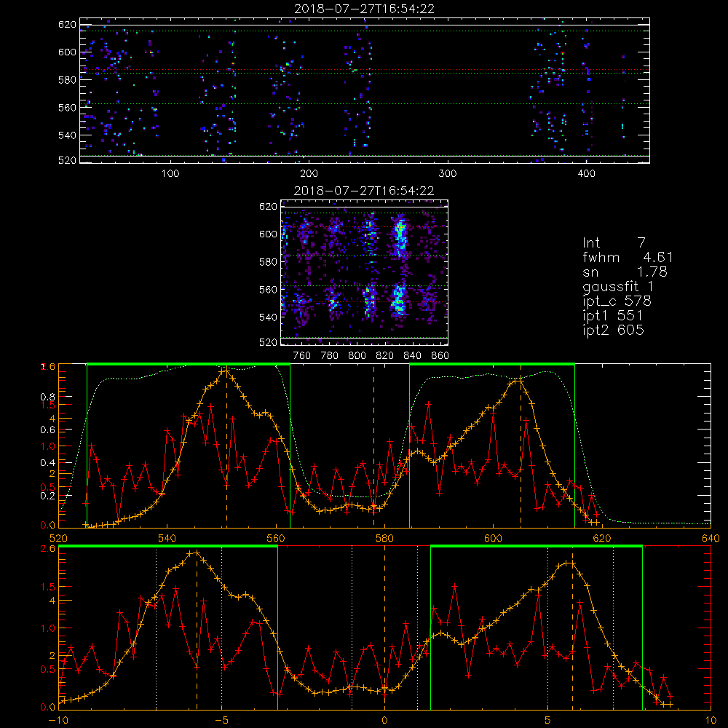The image size is (728, 728).
Task: Click x-axis label 800 of middle image
Action: pyautogui.click(x=357, y=356)
